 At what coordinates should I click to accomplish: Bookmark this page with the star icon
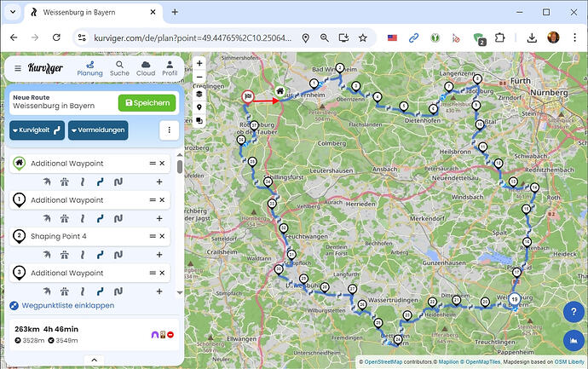[x=363, y=38]
